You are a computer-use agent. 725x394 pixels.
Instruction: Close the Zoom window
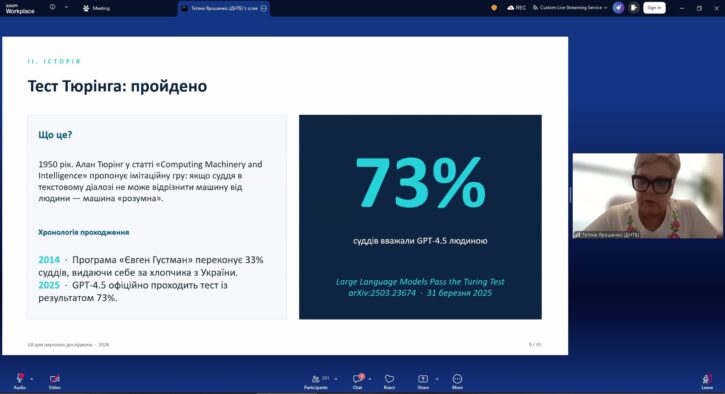(716, 8)
